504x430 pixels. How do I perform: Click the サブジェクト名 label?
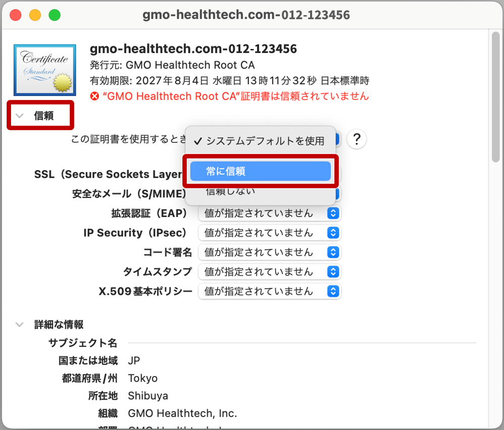[83, 343]
